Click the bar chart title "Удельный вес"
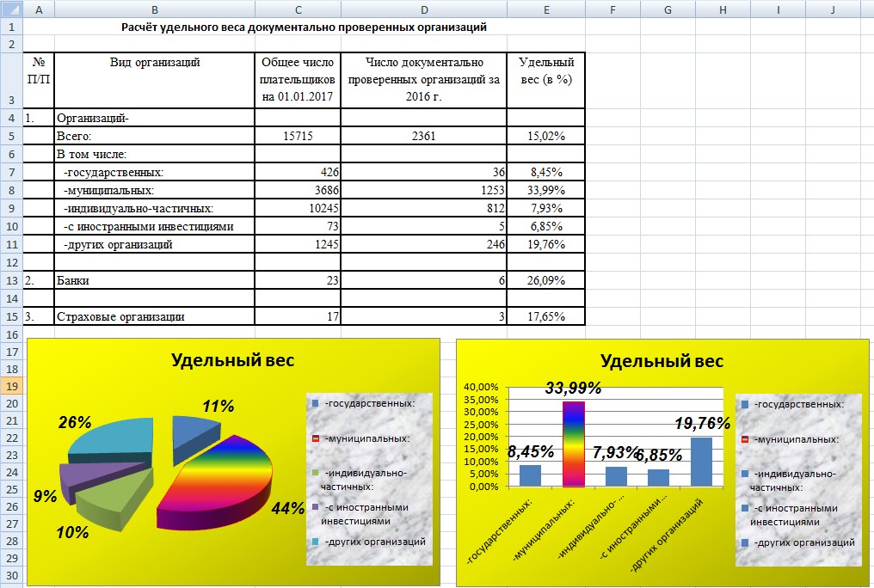The height and width of the screenshot is (588, 874). pos(662,361)
